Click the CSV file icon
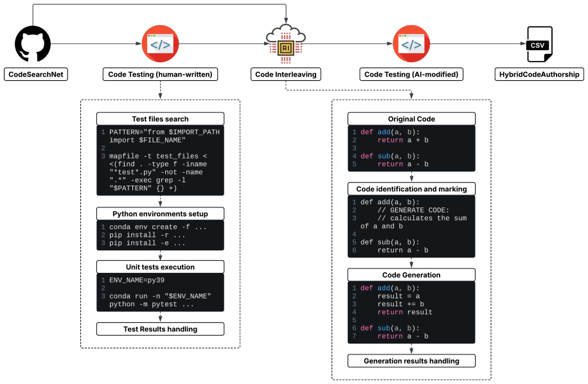Viewport: 588px width, 384px height. (540, 44)
